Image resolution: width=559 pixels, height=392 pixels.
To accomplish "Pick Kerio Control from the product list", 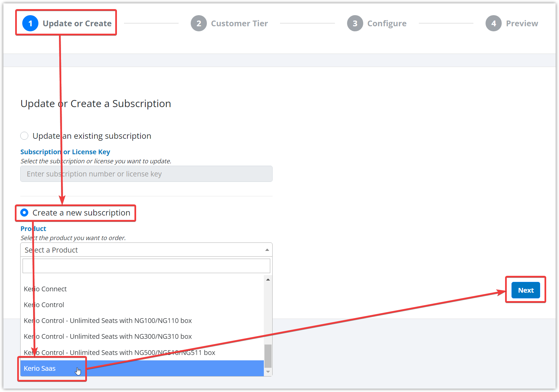I will pos(142,305).
